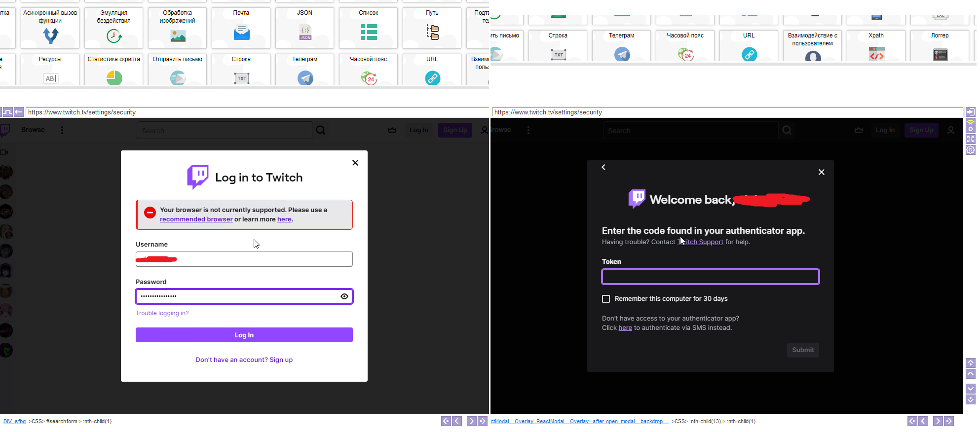Check Remember this computer for 30 days
Image resolution: width=980 pixels, height=432 pixels.
(606, 299)
